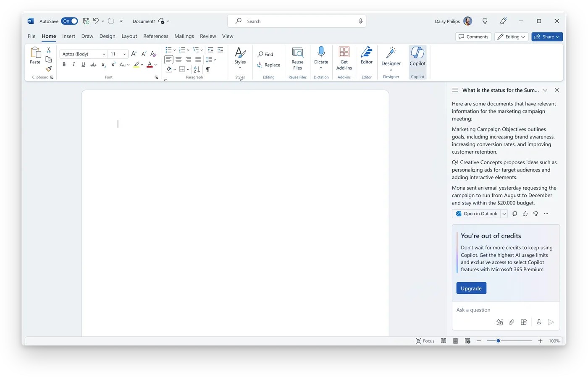Viewport: 588px width, 377px height.
Task: Decrease paragraph indent
Action: tap(210, 50)
